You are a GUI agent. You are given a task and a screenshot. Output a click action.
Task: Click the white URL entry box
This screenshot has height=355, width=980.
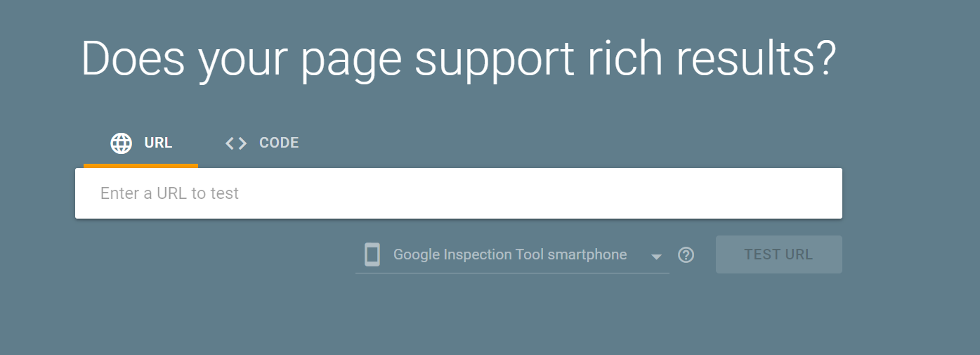click(x=459, y=193)
